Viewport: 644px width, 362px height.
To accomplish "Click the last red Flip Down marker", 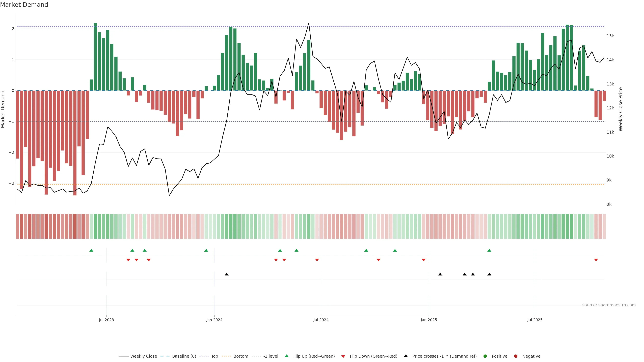I will pyautogui.click(x=596, y=260).
